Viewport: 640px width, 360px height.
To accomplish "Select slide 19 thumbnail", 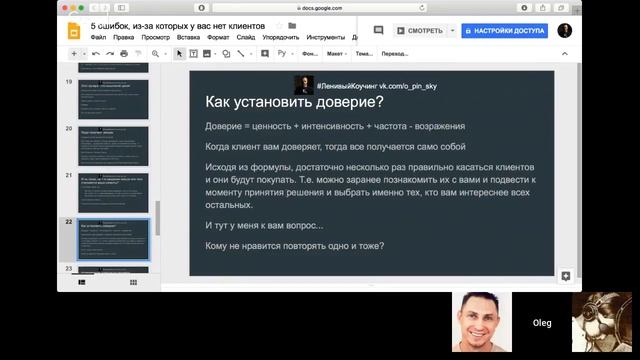I will click(113, 99).
